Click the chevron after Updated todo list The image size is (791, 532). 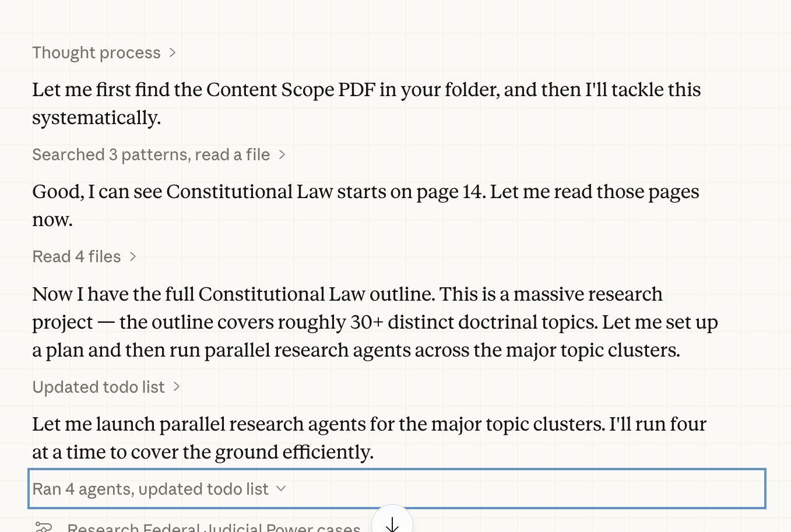[x=177, y=387]
